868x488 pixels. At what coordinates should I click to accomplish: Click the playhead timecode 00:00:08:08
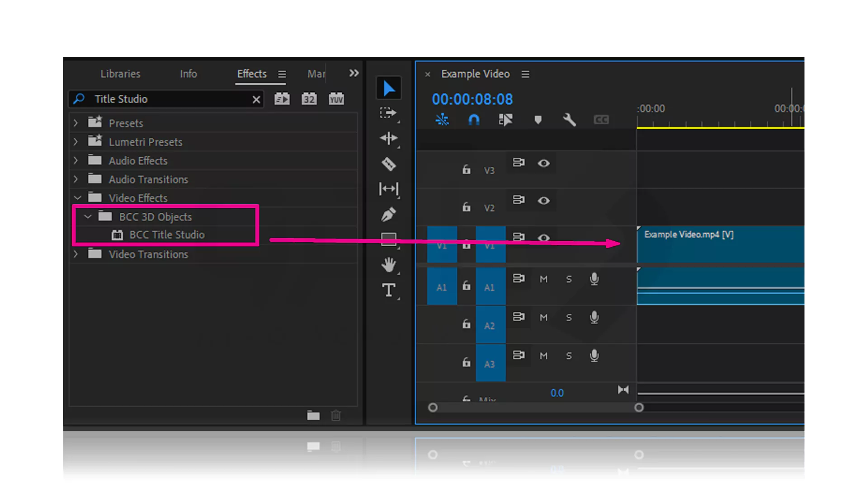472,99
